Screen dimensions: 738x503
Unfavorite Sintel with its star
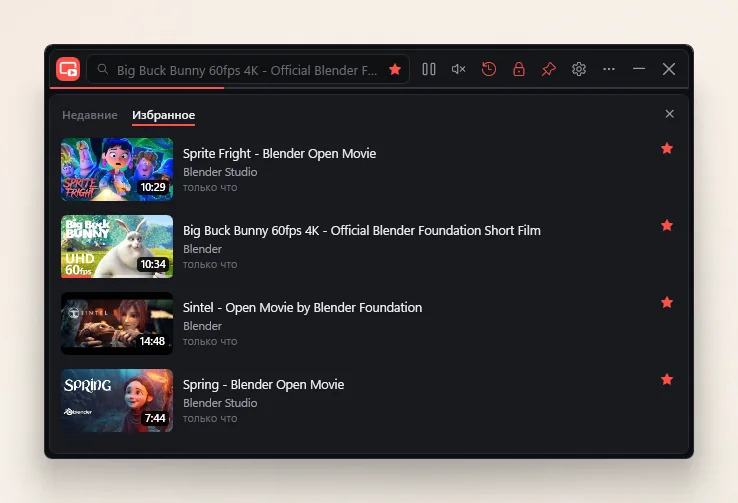coord(667,303)
